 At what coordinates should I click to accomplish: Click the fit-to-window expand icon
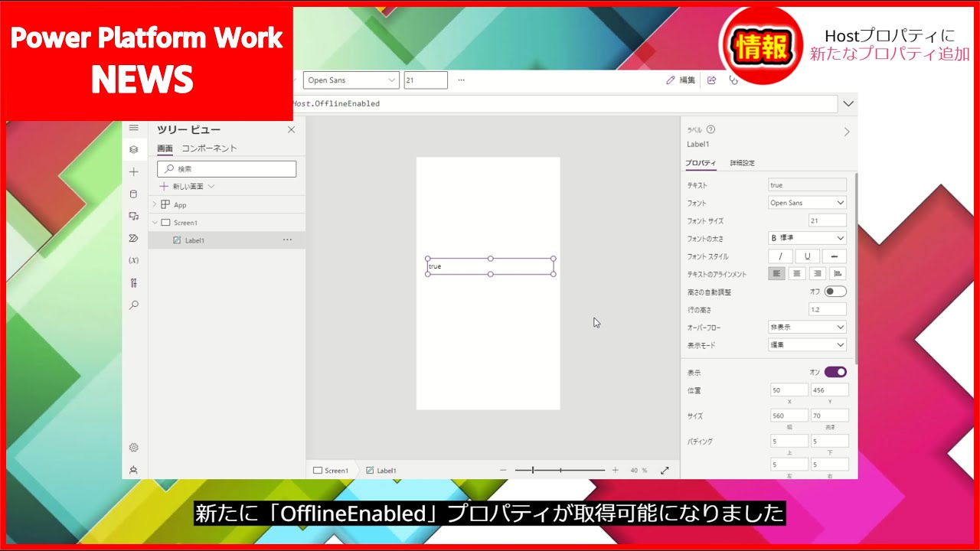click(665, 471)
